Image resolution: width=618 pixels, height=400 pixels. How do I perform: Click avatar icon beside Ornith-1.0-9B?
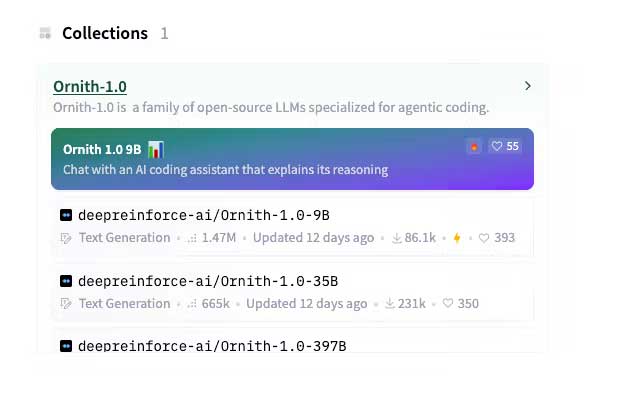pyautogui.click(x=66, y=215)
